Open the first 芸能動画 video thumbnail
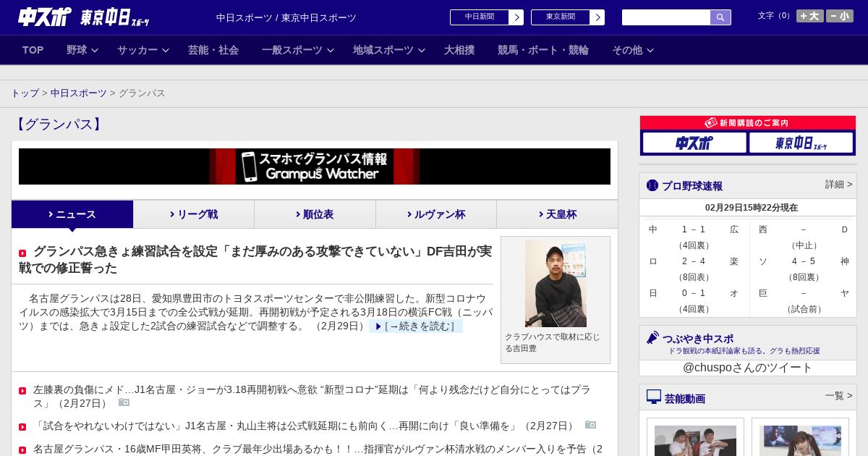The width and height of the screenshot is (868, 456). 695,440
